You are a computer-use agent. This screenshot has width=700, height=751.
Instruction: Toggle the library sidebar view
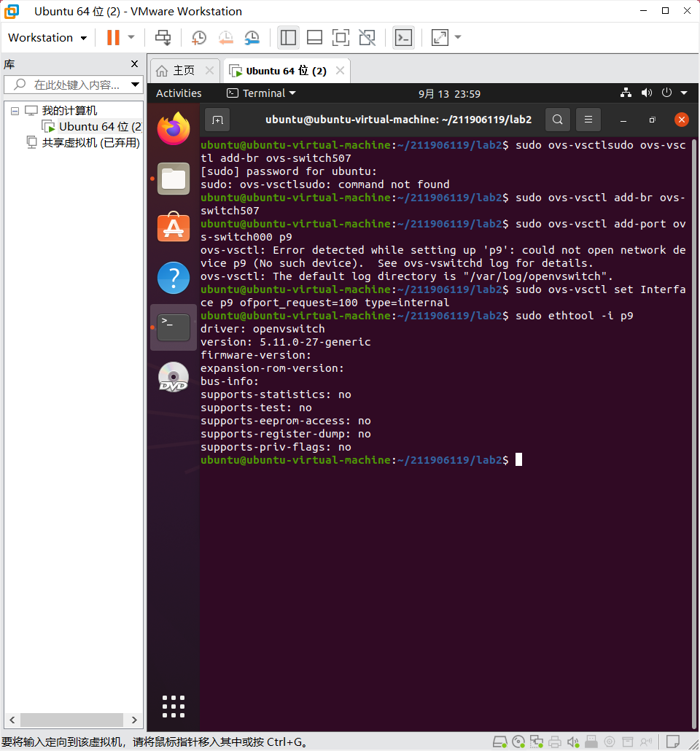[x=288, y=37]
